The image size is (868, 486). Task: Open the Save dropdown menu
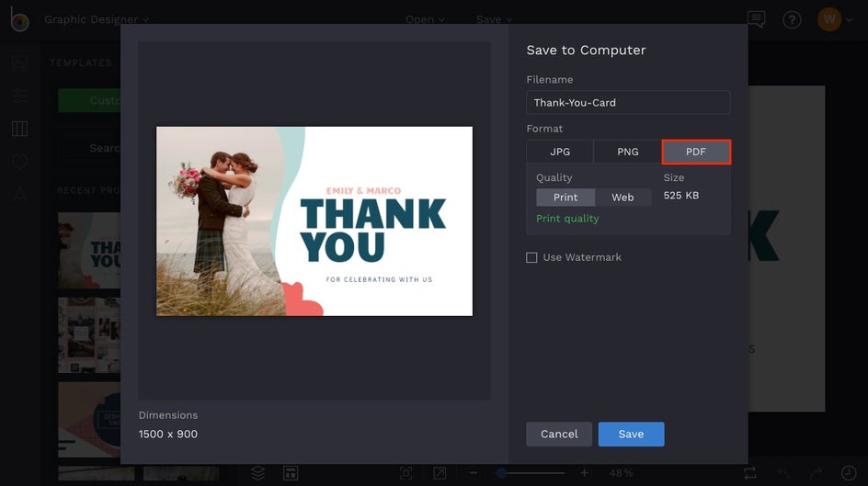[494, 19]
